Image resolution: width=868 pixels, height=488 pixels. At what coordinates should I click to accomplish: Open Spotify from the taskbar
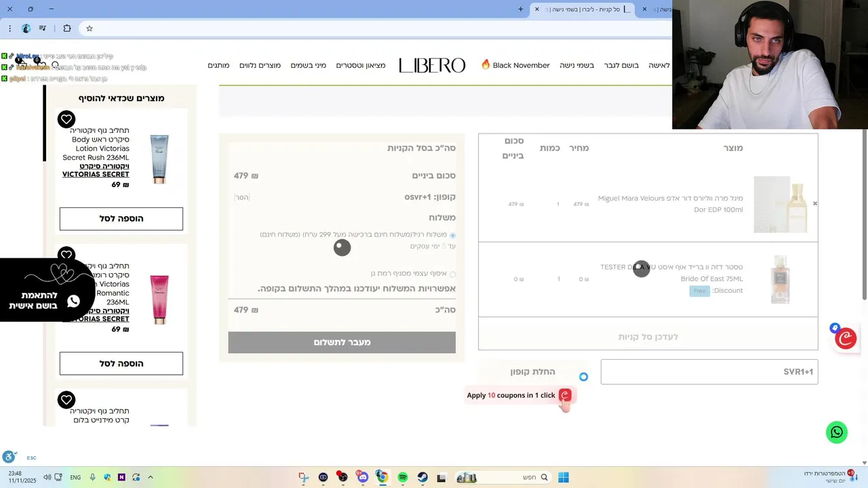coord(403,477)
